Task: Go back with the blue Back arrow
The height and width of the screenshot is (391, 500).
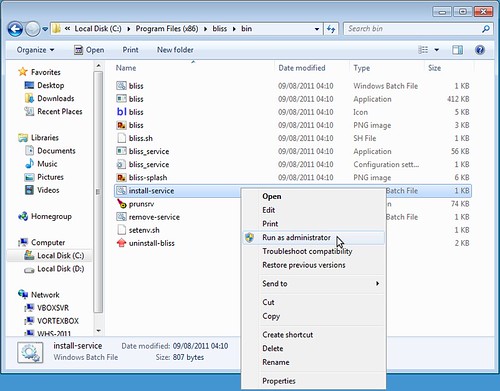Action: point(15,29)
